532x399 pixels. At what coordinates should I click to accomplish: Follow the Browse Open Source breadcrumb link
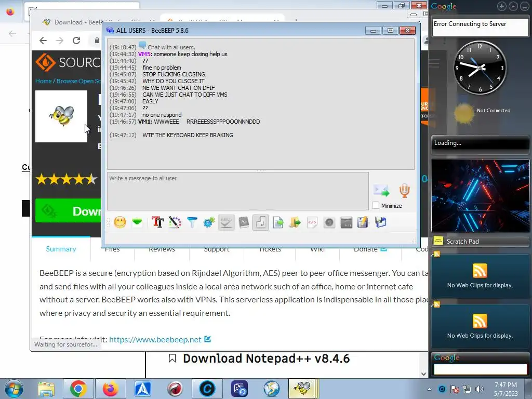[79, 81]
